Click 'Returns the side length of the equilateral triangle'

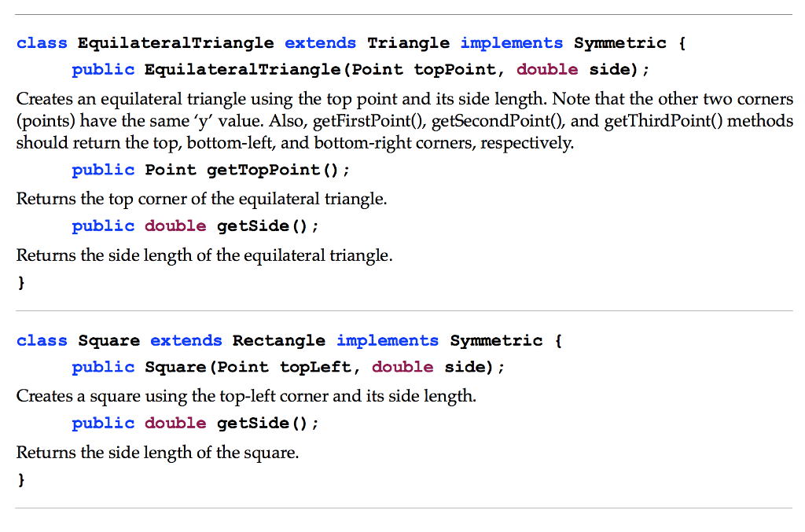(204, 255)
